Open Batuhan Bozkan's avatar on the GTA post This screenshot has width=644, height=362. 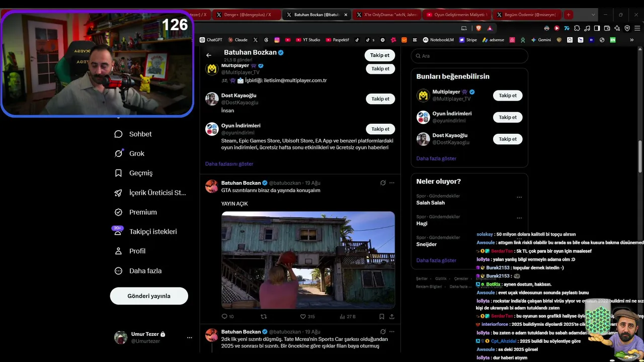point(212,186)
